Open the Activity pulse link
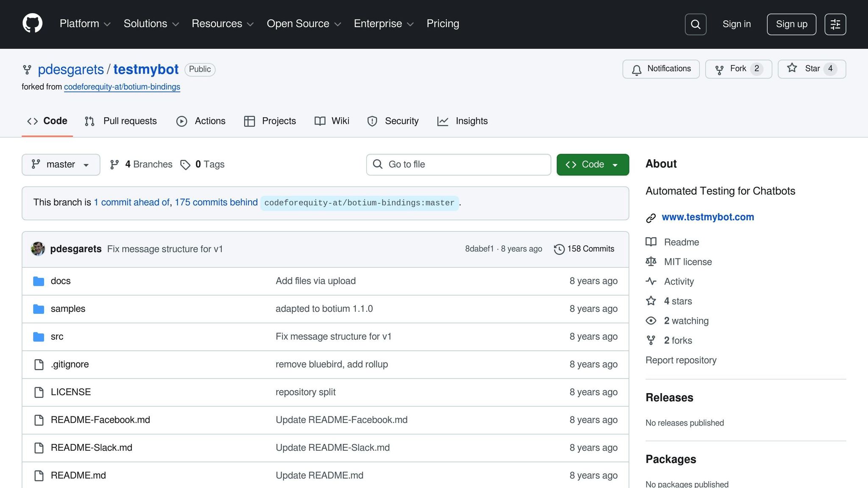This screenshot has width=868, height=488. pos(679,281)
